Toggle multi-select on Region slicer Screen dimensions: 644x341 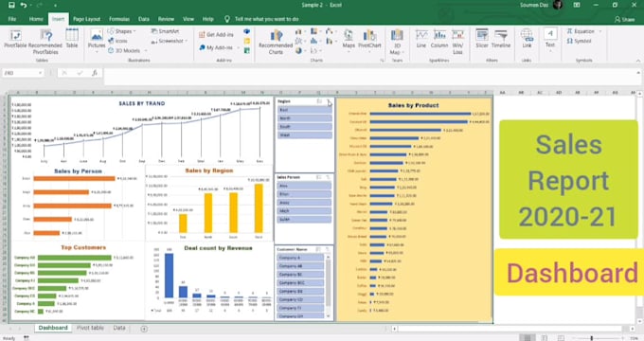pyautogui.click(x=319, y=101)
